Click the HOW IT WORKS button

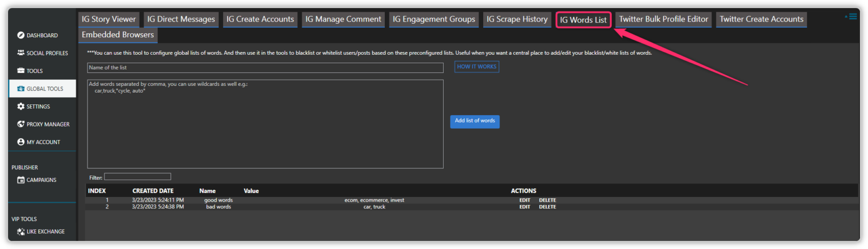(x=476, y=67)
